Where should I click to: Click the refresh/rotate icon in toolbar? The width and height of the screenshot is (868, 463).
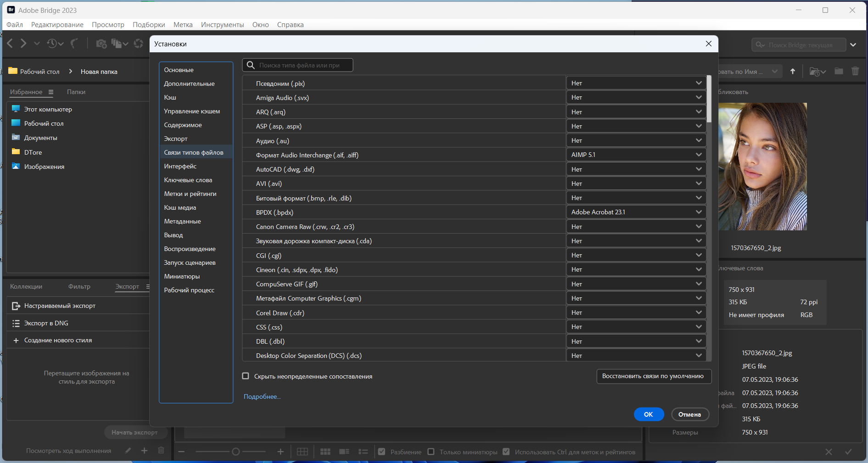pyautogui.click(x=138, y=44)
